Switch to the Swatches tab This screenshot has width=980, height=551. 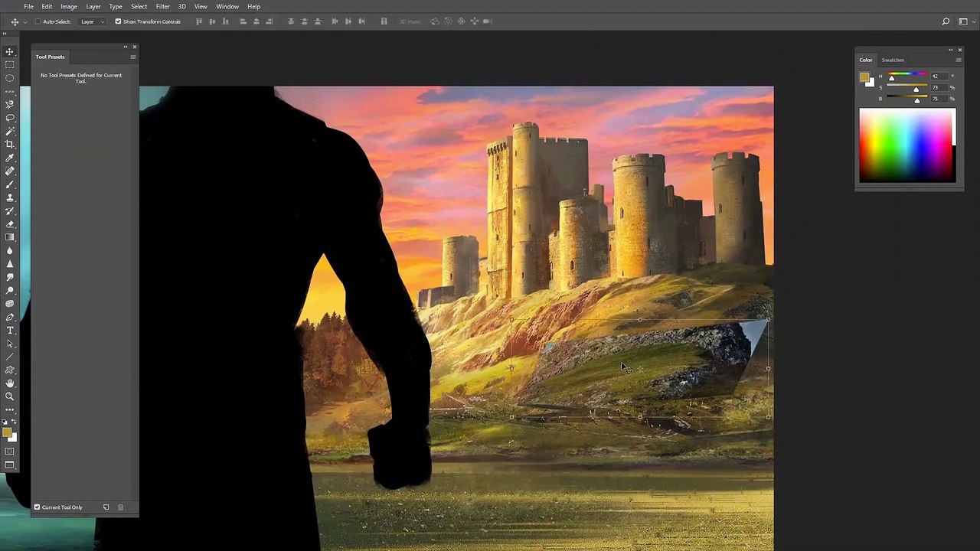893,60
